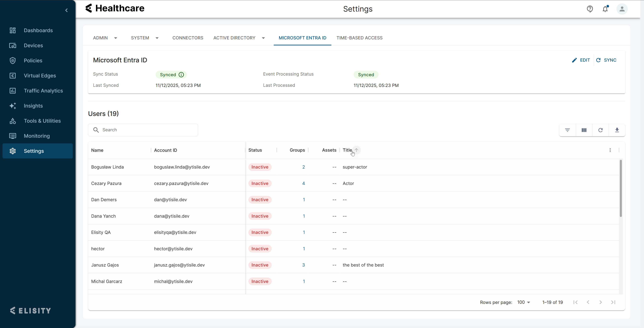Open the table filter icon
The width and height of the screenshot is (644, 328).
pos(567,130)
